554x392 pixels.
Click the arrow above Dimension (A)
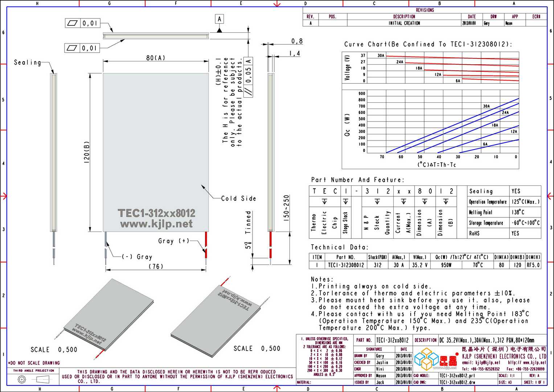(x=424, y=201)
